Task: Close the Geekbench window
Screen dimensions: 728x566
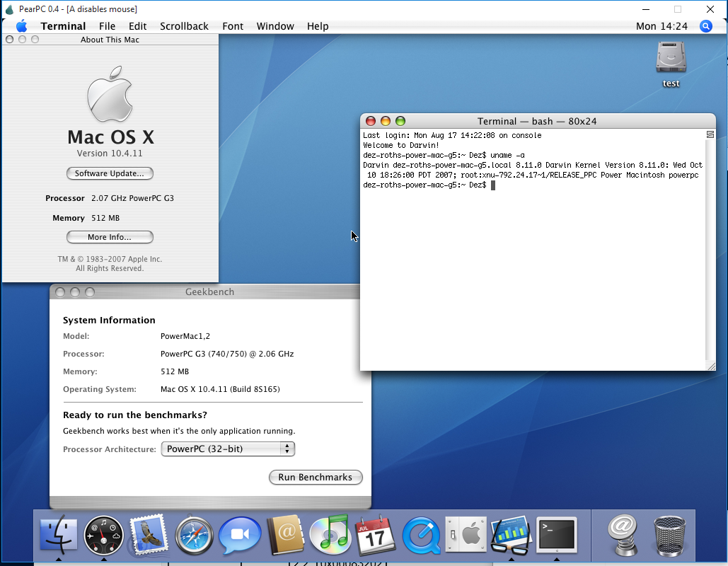Action: (x=60, y=292)
